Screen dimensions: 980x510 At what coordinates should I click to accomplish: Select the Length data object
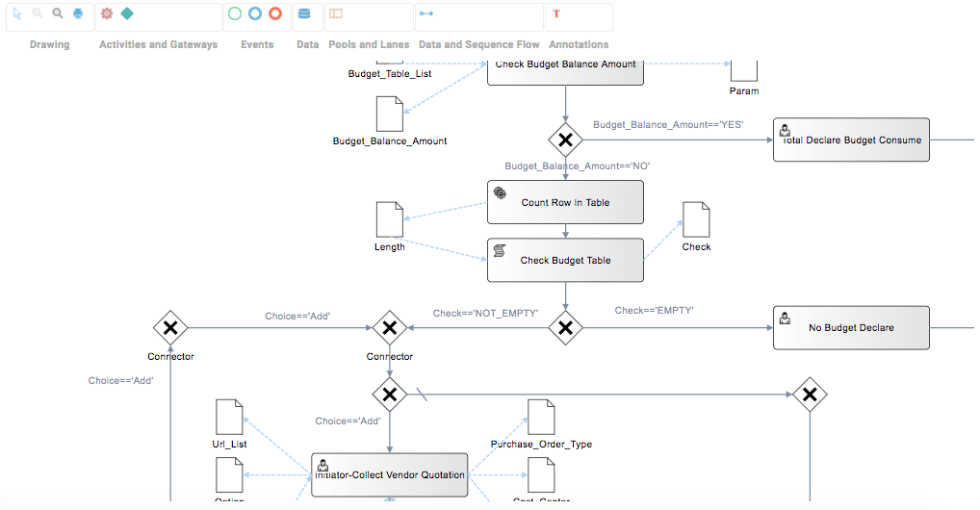pyautogui.click(x=389, y=219)
